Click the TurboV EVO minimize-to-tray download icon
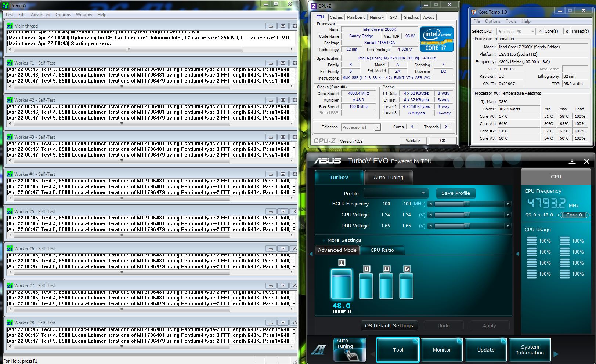The width and height of the screenshot is (596, 364). pyautogui.click(x=572, y=161)
